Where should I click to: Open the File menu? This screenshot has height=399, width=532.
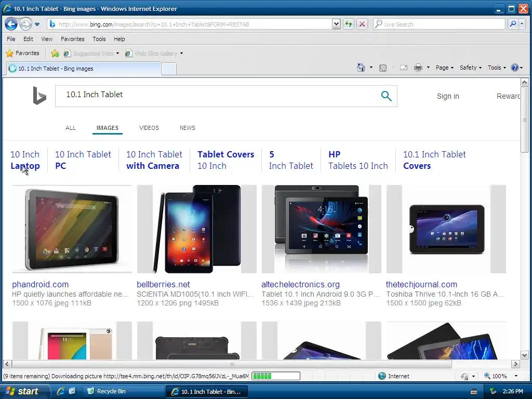click(x=11, y=39)
